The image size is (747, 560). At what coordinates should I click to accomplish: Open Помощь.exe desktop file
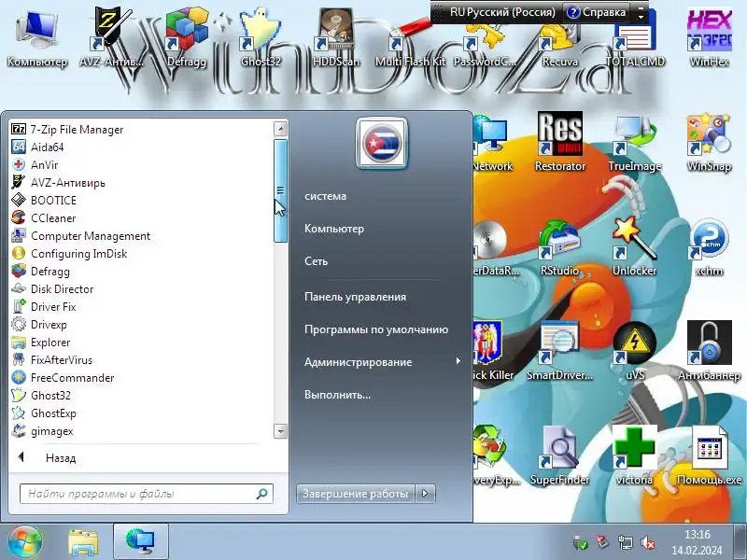(709, 456)
